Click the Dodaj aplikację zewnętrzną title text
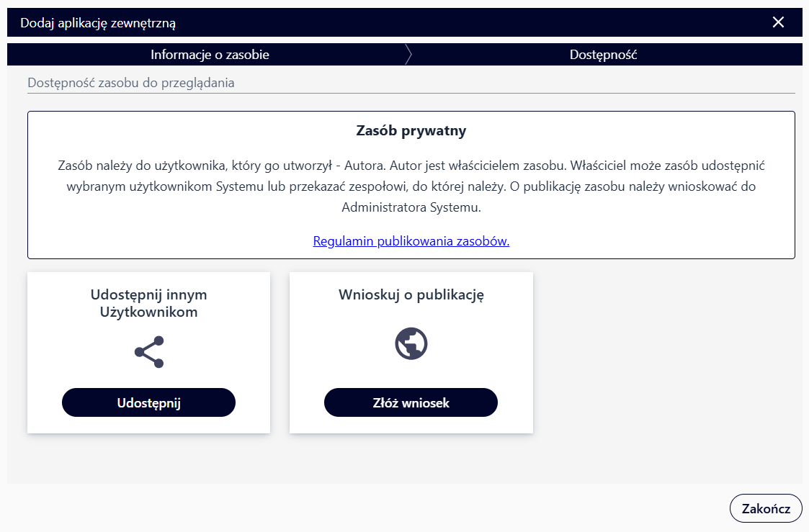 point(98,23)
